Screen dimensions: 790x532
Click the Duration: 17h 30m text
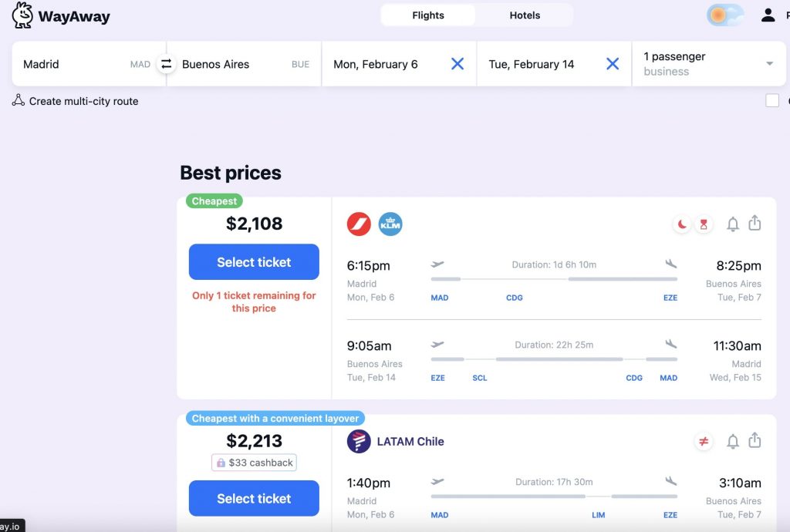click(x=554, y=482)
